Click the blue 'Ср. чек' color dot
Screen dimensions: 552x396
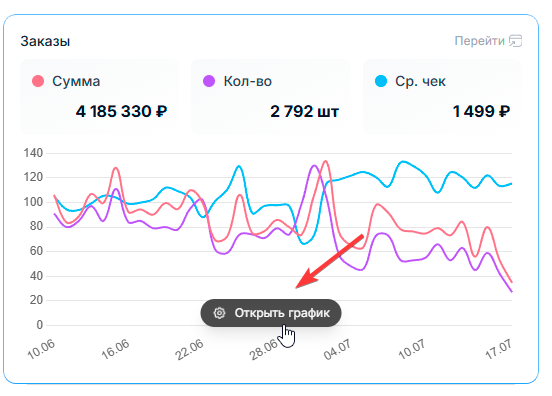(381, 81)
